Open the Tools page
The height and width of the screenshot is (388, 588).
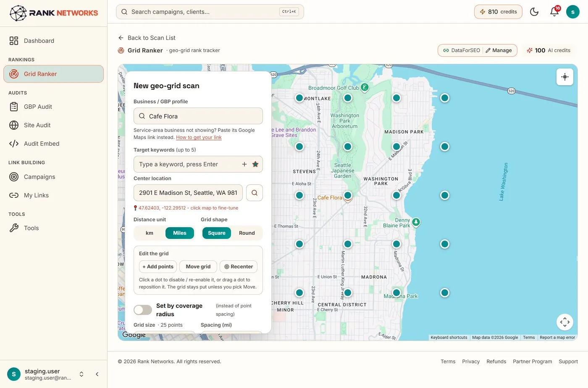click(x=54, y=228)
